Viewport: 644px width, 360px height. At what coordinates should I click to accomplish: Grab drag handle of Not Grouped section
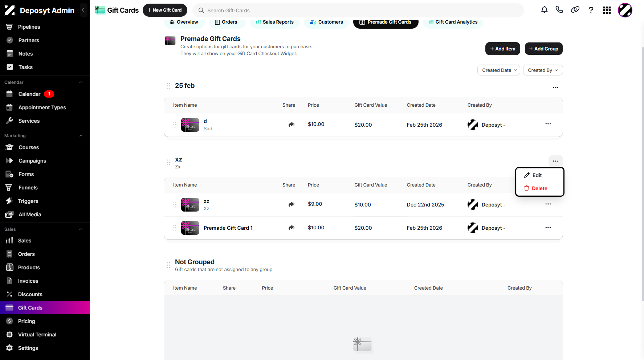[x=168, y=265]
